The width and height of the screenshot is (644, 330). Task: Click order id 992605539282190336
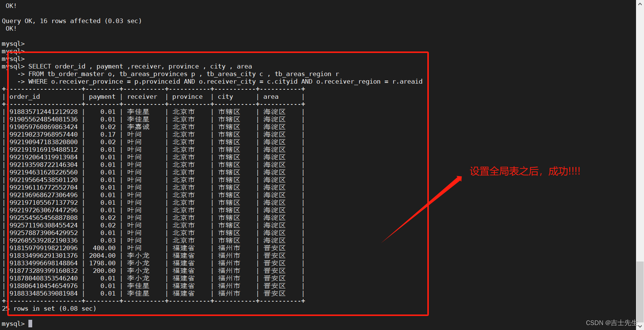[44, 240]
